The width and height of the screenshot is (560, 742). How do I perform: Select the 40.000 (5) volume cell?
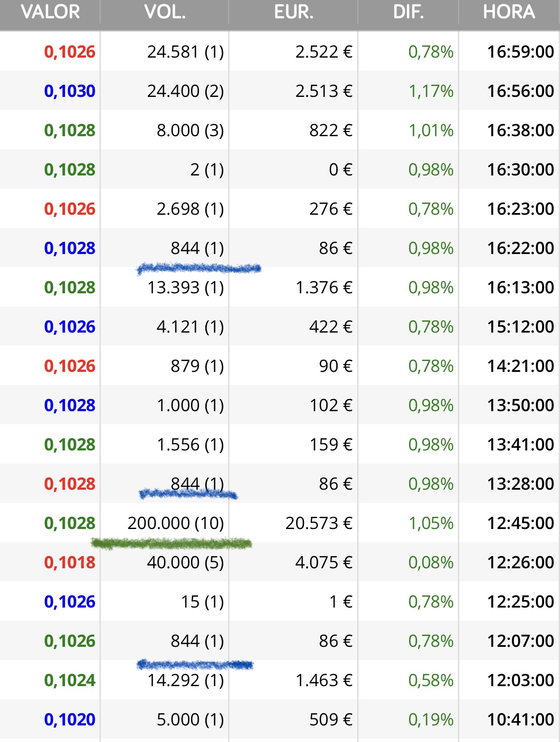click(185, 563)
